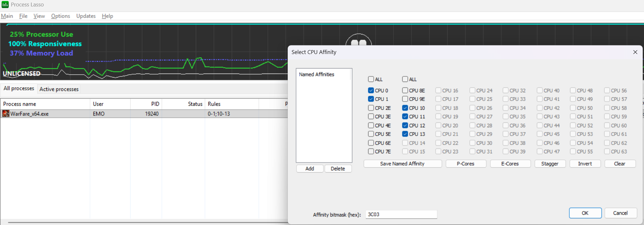
Task: Sort by the PID column header
Action: coord(146,104)
